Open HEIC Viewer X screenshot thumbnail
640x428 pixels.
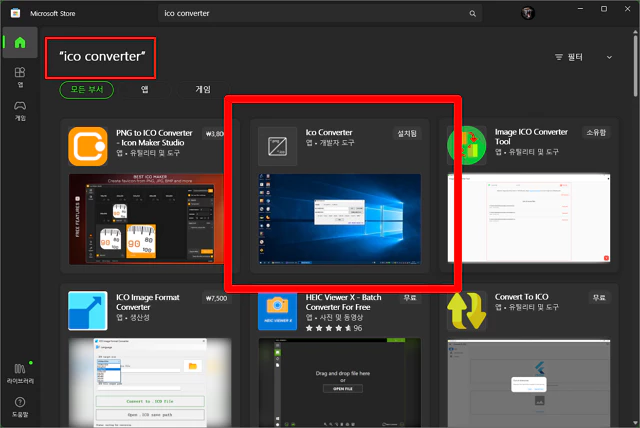click(340, 383)
